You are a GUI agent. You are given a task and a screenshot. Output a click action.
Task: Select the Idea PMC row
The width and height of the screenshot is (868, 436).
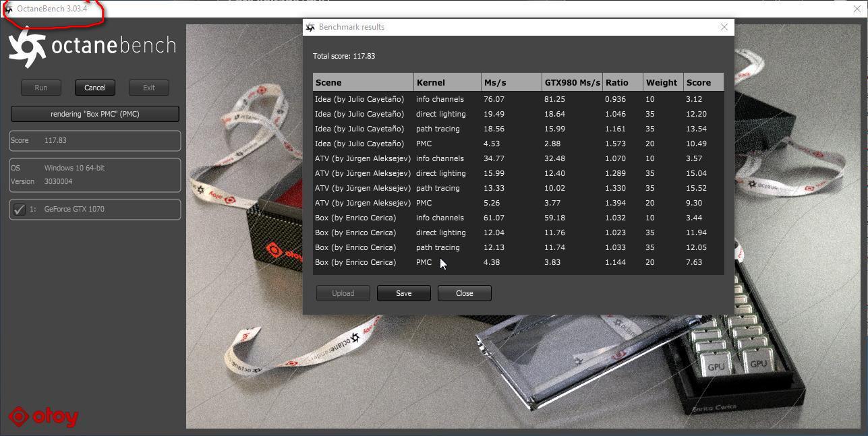click(x=519, y=144)
